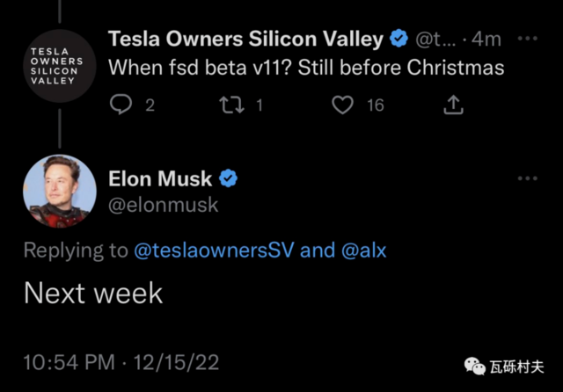The height and width of the screenshot is (392, 563).
Task: Click the Elon Musk display name
Action: (160, 179)
